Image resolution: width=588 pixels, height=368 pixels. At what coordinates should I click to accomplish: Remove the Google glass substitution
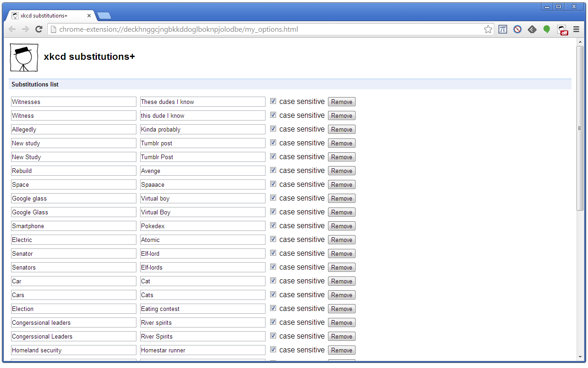coord(342,198)
